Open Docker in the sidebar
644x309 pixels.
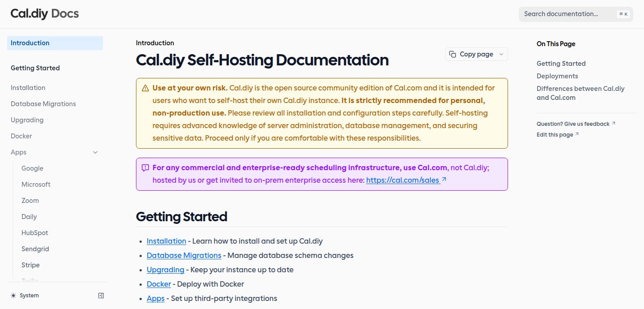[21, 136]
